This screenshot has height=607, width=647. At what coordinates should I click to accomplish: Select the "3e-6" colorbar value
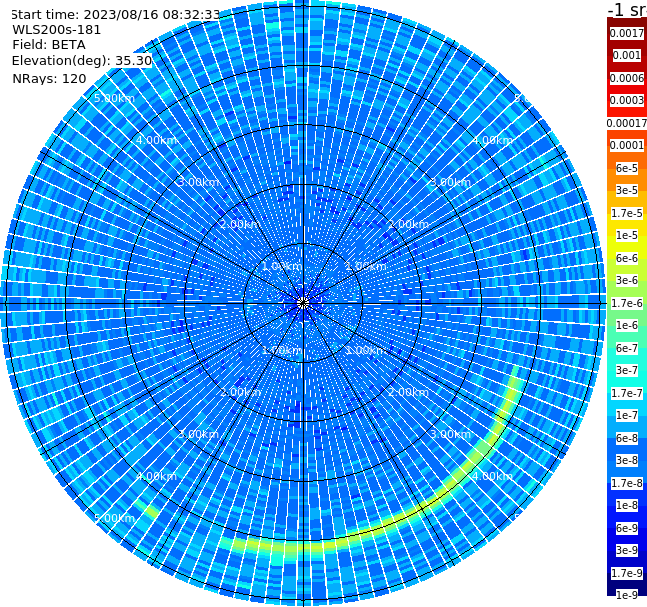(x=626, y=280)
